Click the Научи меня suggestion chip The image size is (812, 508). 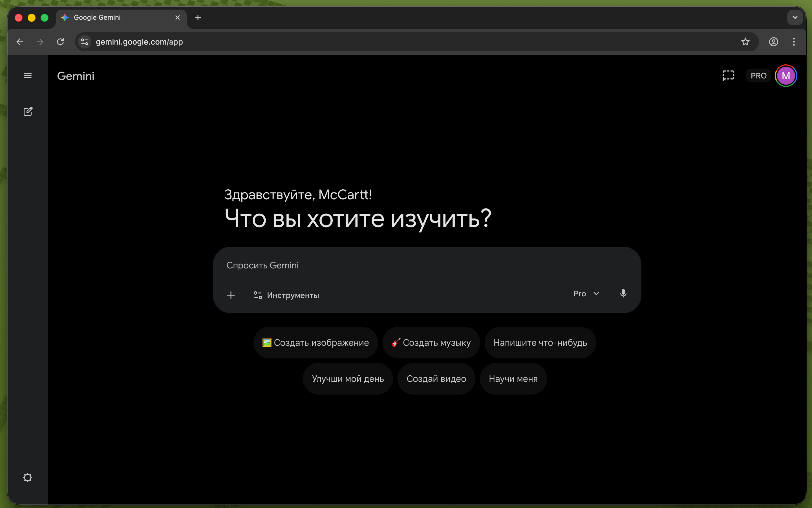click(513, 379)
